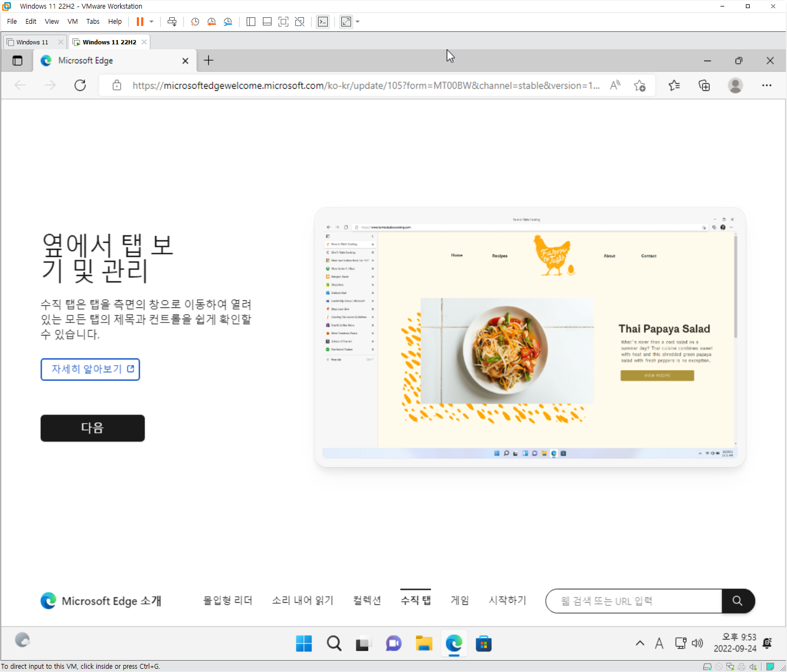The width and height of the screenshot is (787, 672).
Task: Click the Edge back arrow
Action: (20, 85)
